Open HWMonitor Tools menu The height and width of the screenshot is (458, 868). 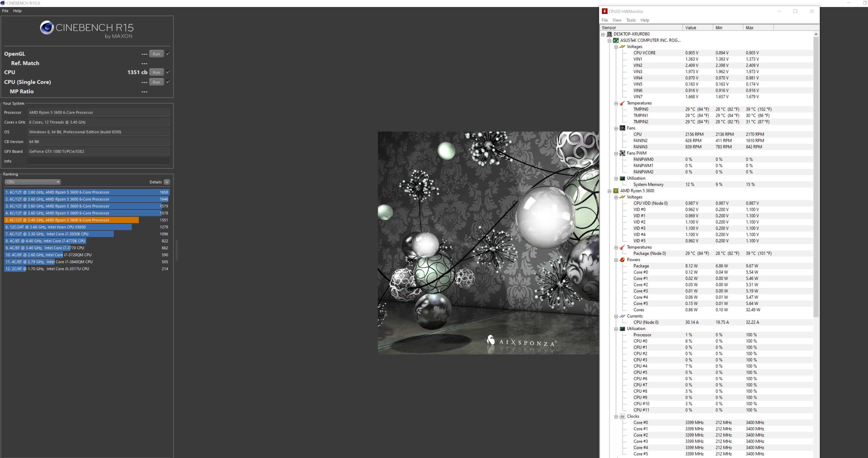630,20
